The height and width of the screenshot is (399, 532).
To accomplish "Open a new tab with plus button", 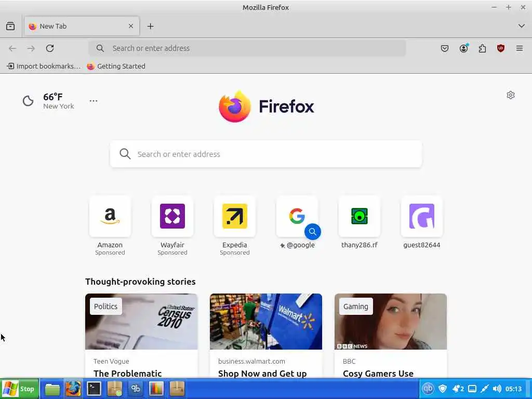I will [x=150, y=26].
